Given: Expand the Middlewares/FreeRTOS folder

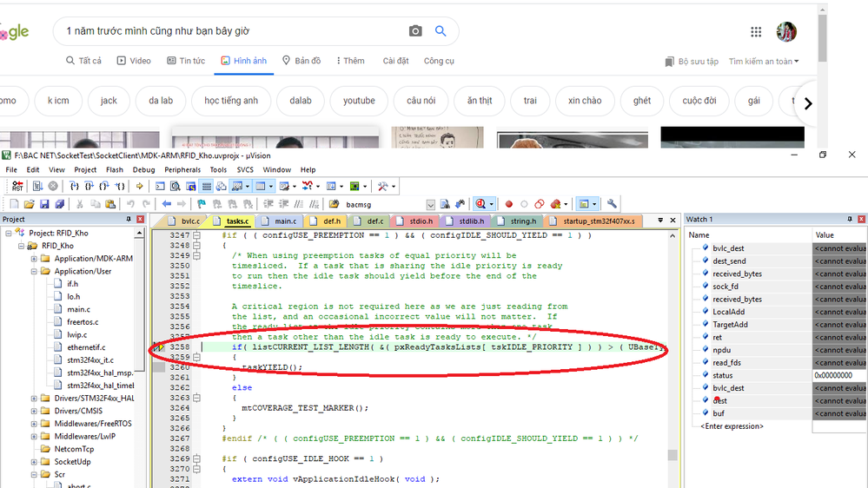Looking at the screenshot, I should coord(34,423).
